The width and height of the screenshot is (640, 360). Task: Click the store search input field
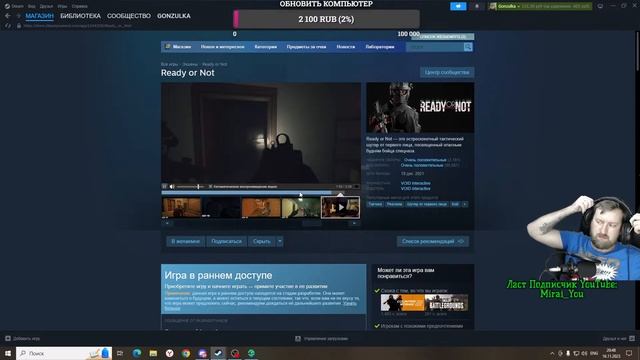point(435,47)
